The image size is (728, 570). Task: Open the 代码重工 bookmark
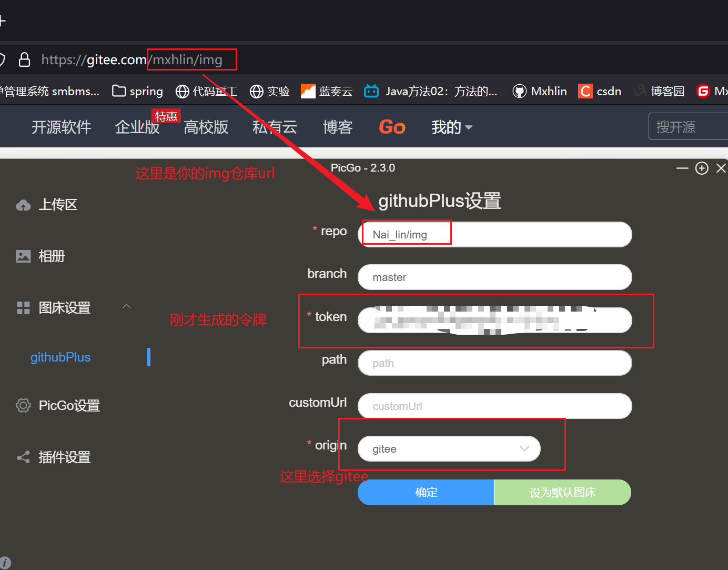pos(206,91)
